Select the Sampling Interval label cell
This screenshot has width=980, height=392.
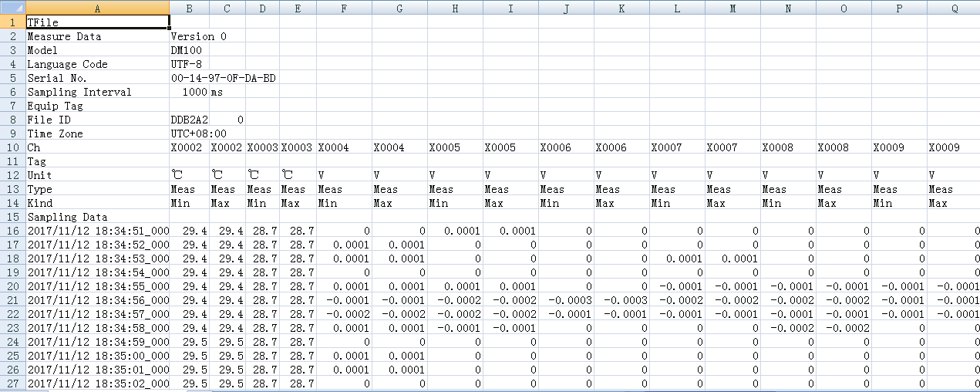click(96, 92)
